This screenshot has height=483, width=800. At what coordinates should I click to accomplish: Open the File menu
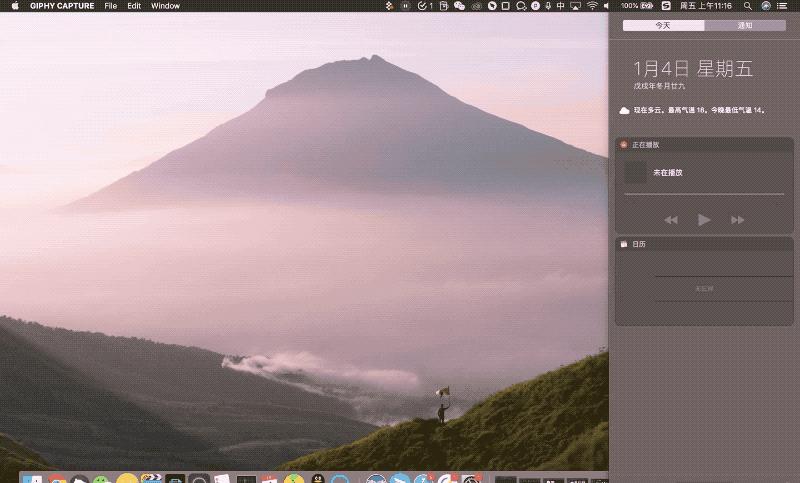[x=111, y=6]
